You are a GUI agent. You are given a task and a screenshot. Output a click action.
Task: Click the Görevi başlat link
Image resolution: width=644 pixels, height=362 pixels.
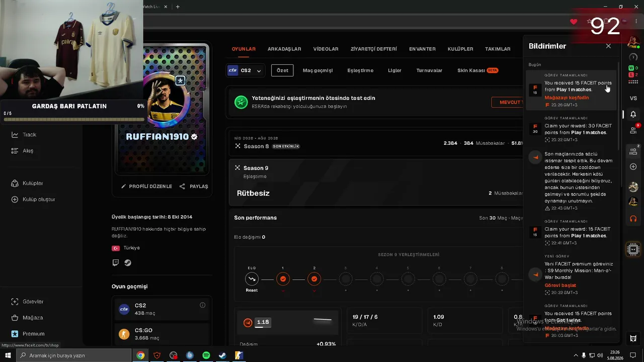pyautogui.click(x=560, y=285)
